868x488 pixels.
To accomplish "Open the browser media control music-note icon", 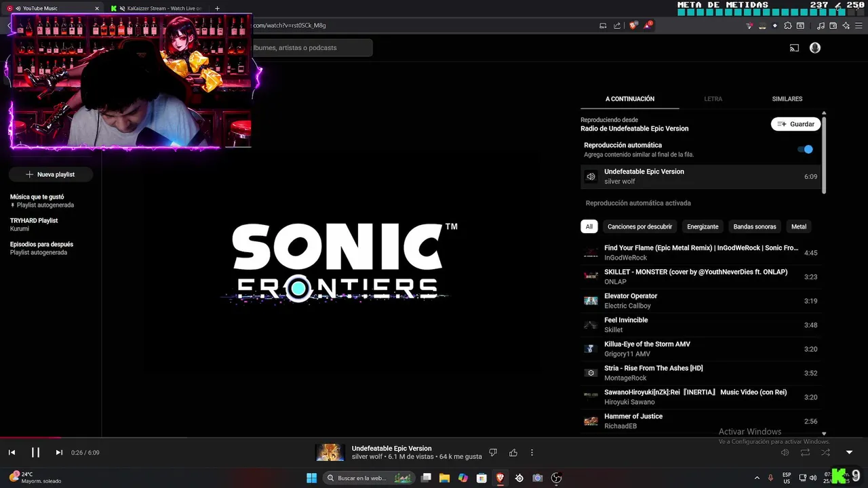I will point(821,26).
